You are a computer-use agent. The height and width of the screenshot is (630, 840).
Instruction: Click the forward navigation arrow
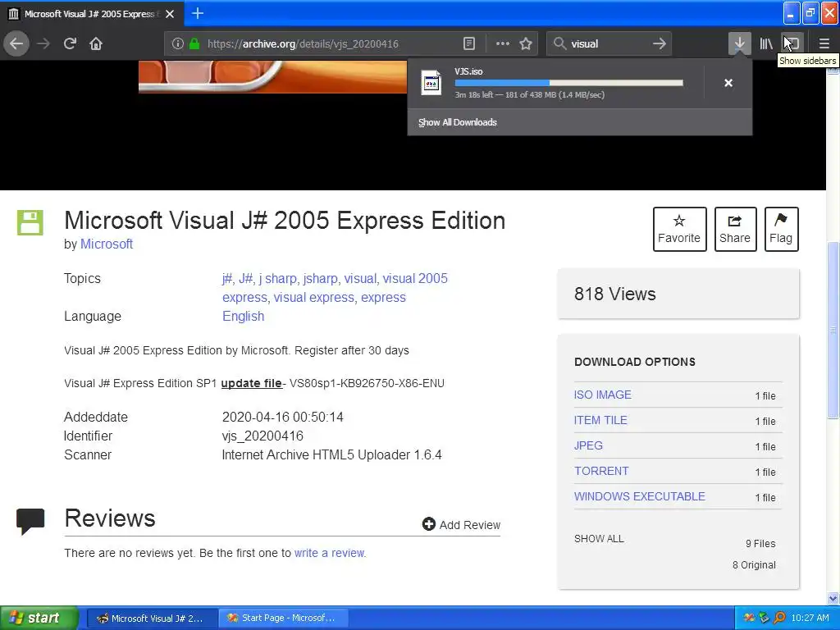(43, 43)
